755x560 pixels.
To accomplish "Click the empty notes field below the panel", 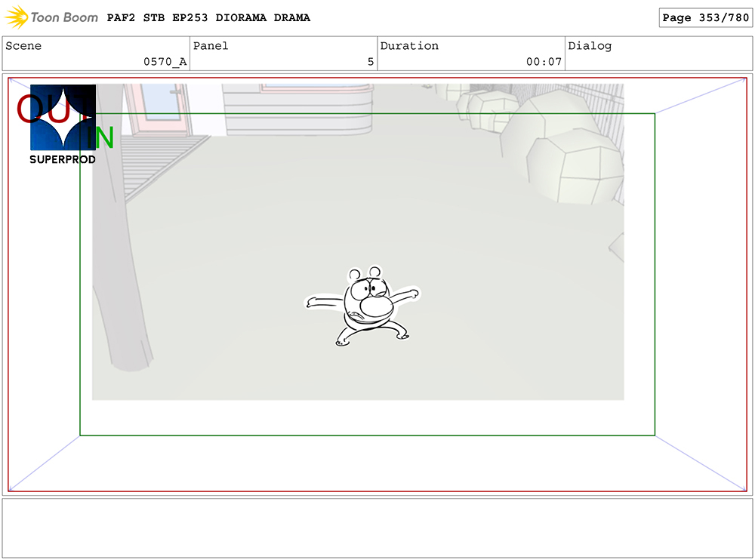I will tap(377, 528).
